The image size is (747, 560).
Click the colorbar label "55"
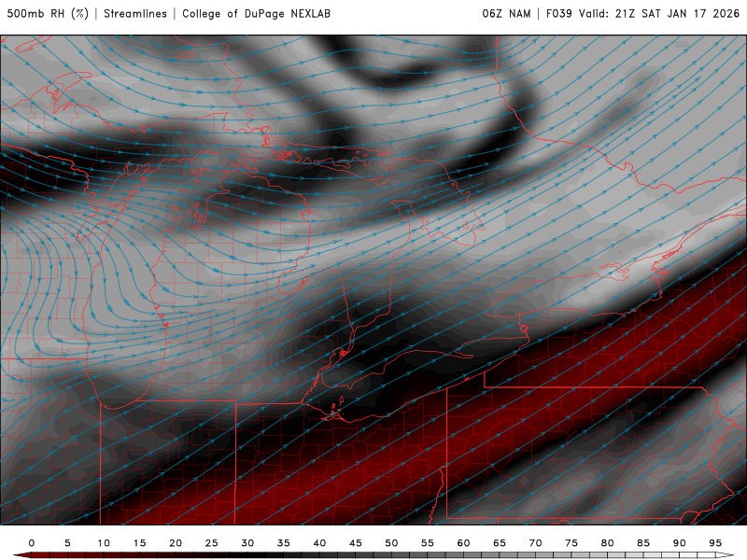(x=428, y=543)
